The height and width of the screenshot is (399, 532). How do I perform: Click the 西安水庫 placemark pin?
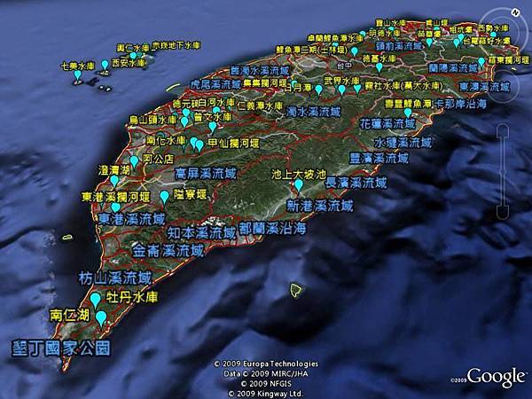106,65
